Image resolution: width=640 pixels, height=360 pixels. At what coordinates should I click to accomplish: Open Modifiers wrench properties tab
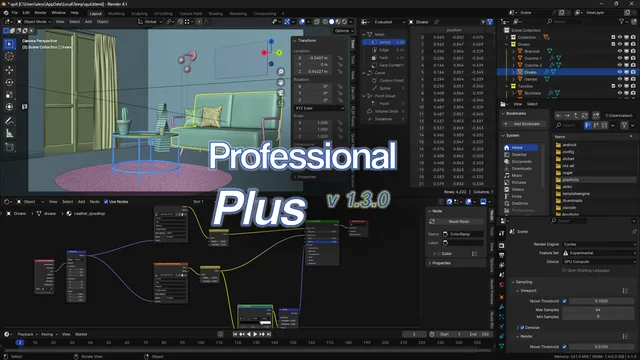point(502,307)
